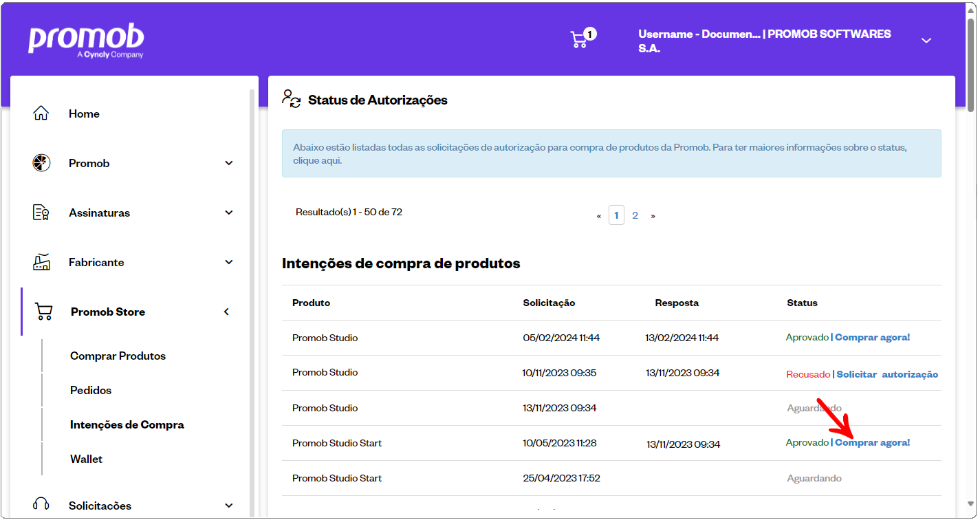Expand the Solicitações menu chevron
Image resolution: width=980 pixels, height=531 pixels.
click(x=229, y=506)
